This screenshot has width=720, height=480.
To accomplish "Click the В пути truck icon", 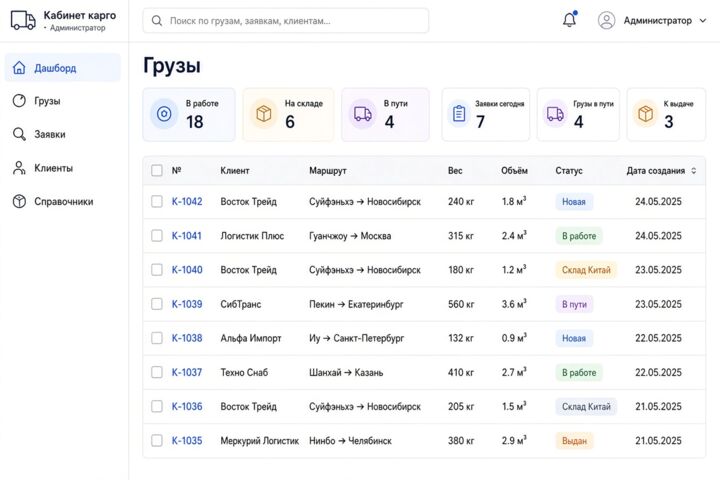I will pos(363,114).
